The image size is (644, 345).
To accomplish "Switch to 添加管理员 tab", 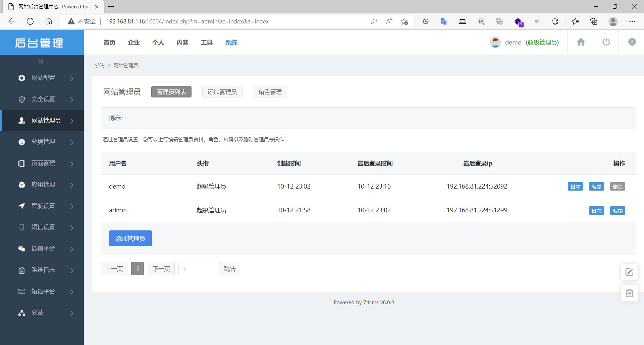I will click(222, 92).
